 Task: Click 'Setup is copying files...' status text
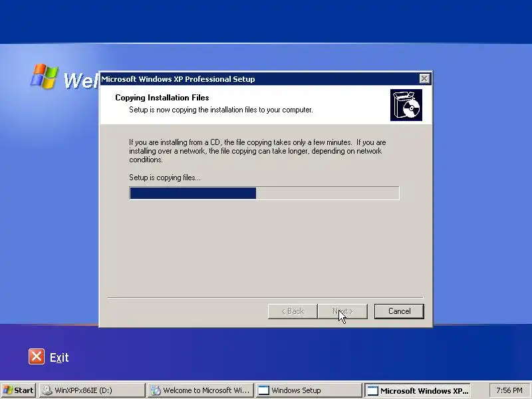coord(165,178)
